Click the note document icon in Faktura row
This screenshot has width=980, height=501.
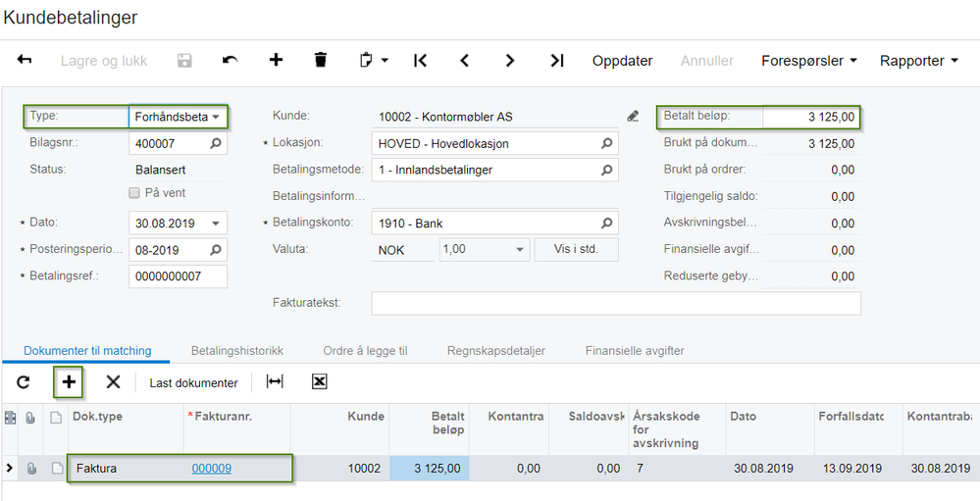(56, 469)
